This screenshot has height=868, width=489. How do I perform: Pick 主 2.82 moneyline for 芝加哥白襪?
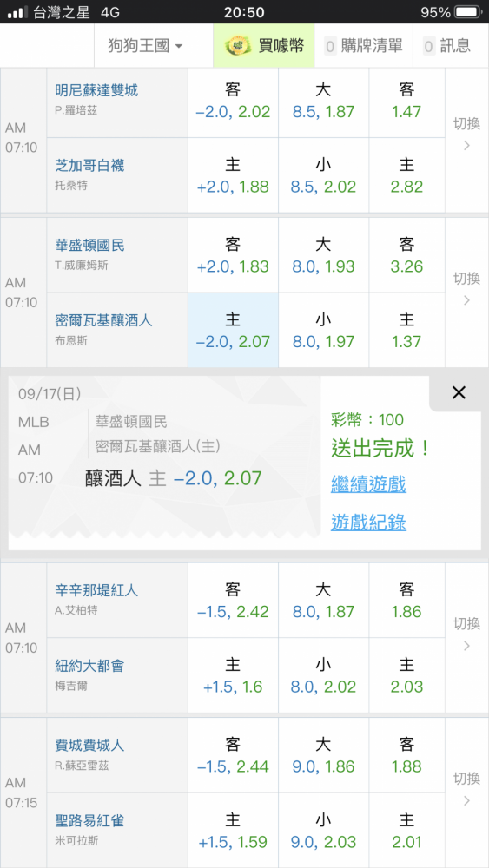pyautogui.click(x=406, y=175)
